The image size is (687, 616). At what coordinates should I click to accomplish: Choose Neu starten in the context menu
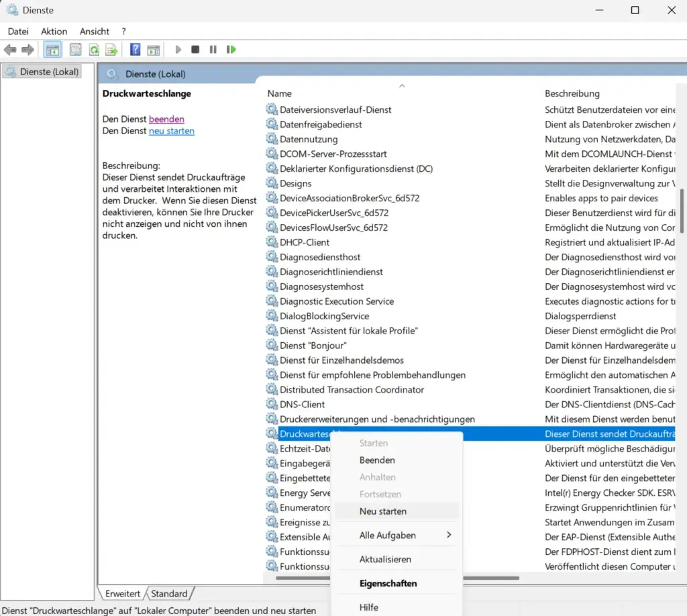click(x=397, y=511)
